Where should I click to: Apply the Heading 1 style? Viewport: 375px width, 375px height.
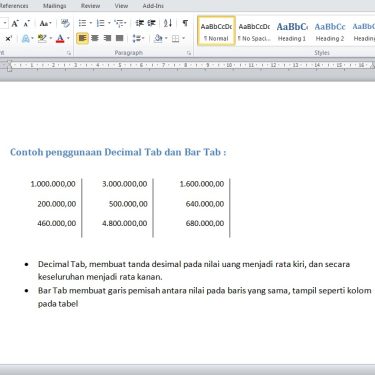coord(292,31)
